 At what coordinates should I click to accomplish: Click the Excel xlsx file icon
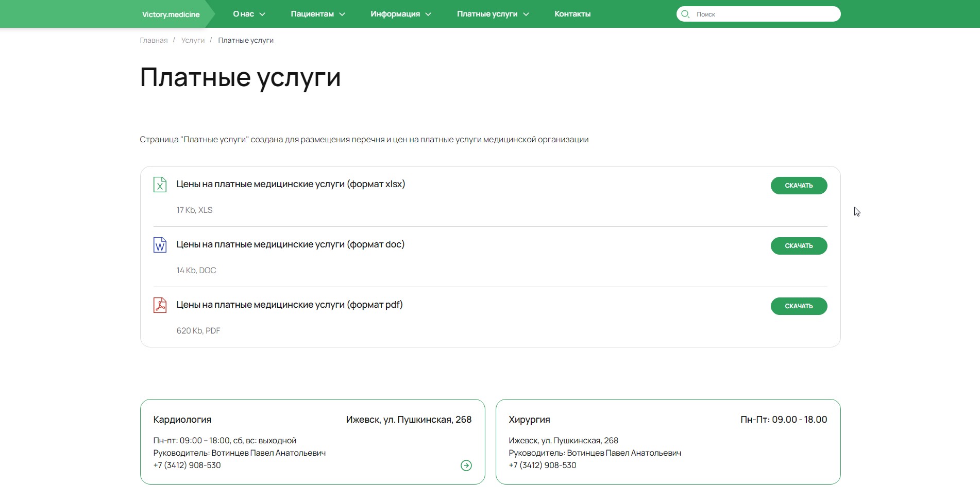point(160,185)
